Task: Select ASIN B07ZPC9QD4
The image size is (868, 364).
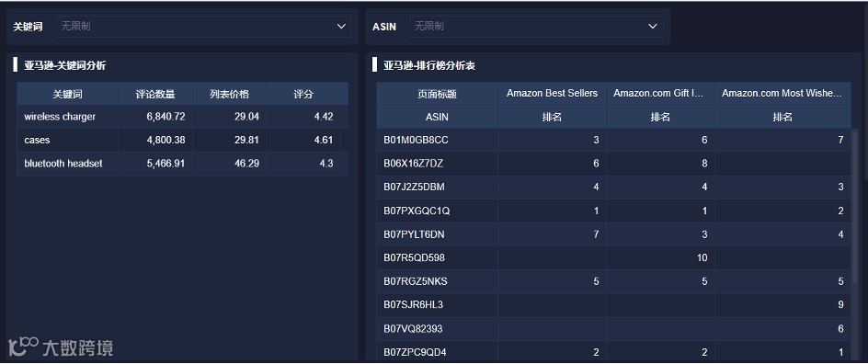Action: [x=416, y=352]
